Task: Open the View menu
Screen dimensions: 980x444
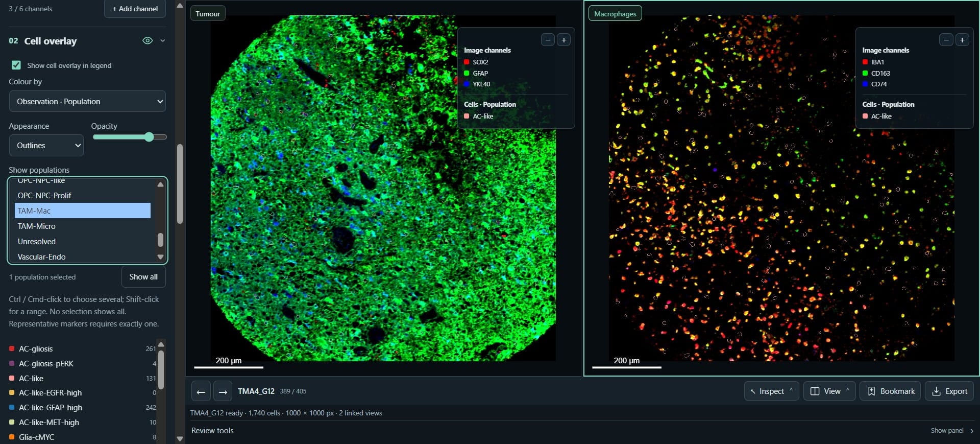Action: click(829, 391)
